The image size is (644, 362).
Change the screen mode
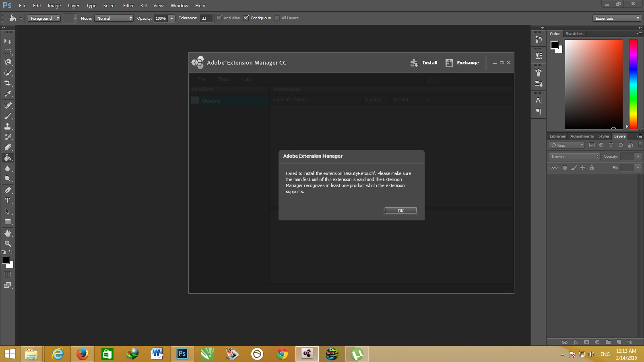click(x=8, y=285)
